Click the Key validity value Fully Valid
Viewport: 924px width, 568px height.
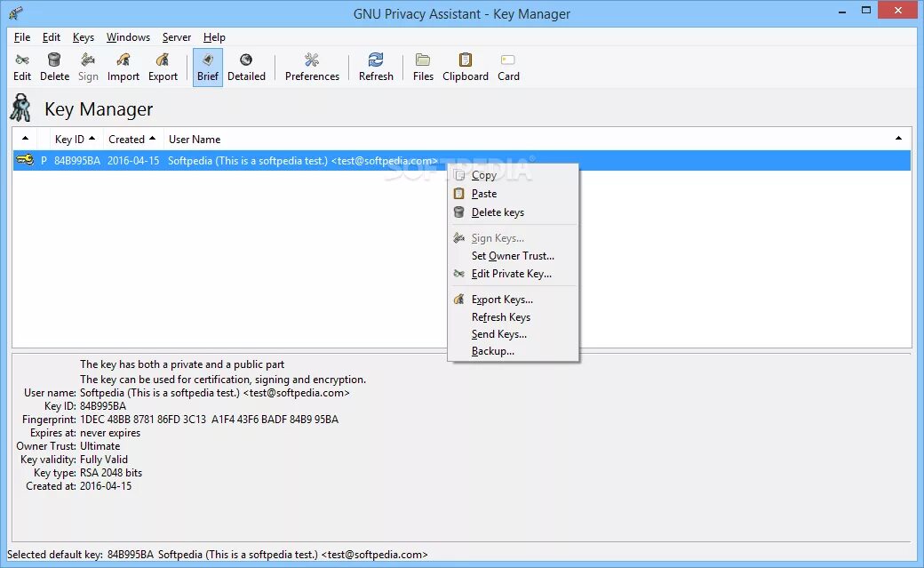coord(104,460)
